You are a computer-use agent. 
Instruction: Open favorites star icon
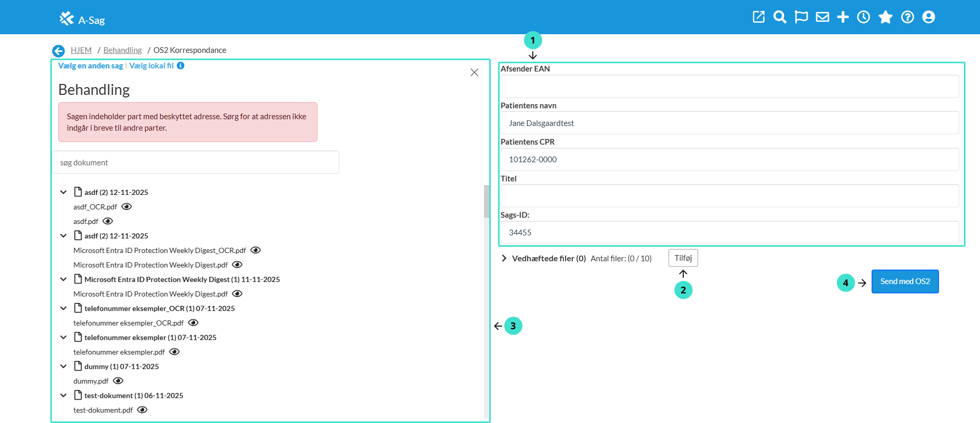pos(885,17)
